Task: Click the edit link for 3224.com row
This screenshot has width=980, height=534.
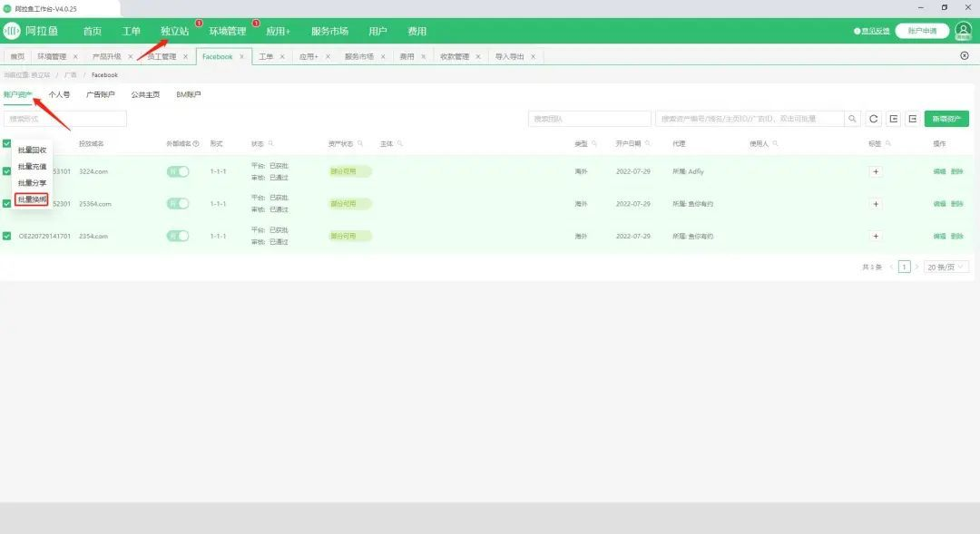Action: tap(939, 171)
